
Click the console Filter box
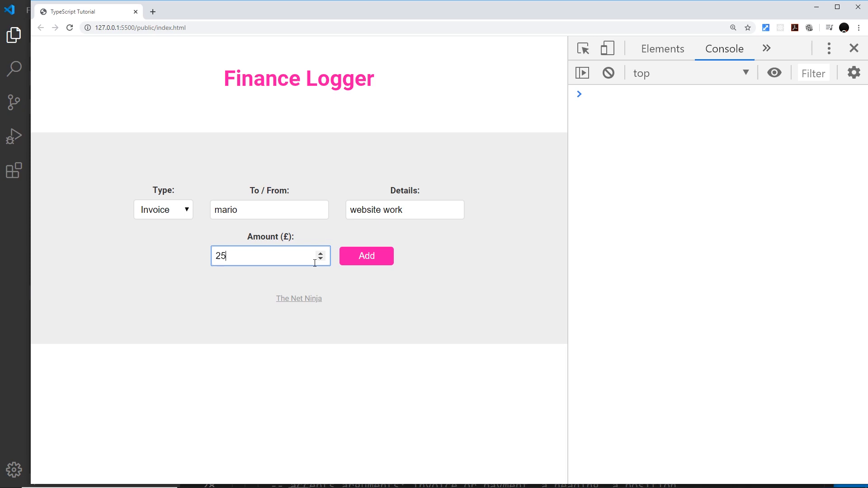(x=813, y=73)
